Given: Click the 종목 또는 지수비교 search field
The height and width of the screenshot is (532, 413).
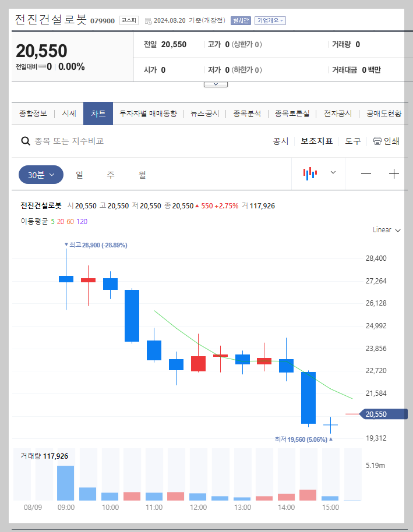Looking at the screenshot, I should pos(87,141).
